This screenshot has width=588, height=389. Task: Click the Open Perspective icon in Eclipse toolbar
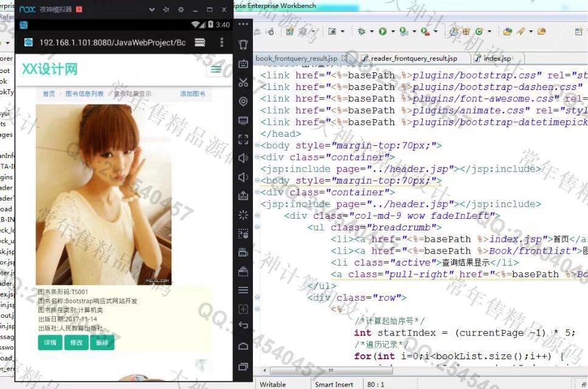tap(579, 32)
